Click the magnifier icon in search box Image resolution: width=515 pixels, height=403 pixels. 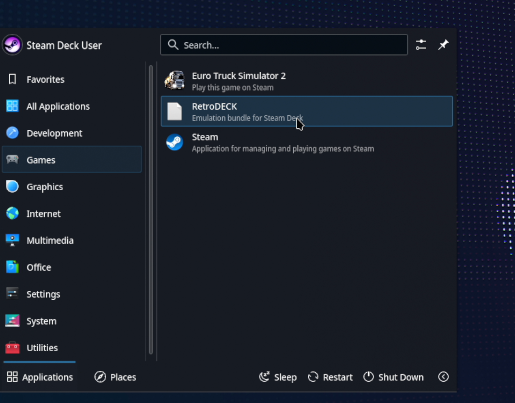[173, 44]
